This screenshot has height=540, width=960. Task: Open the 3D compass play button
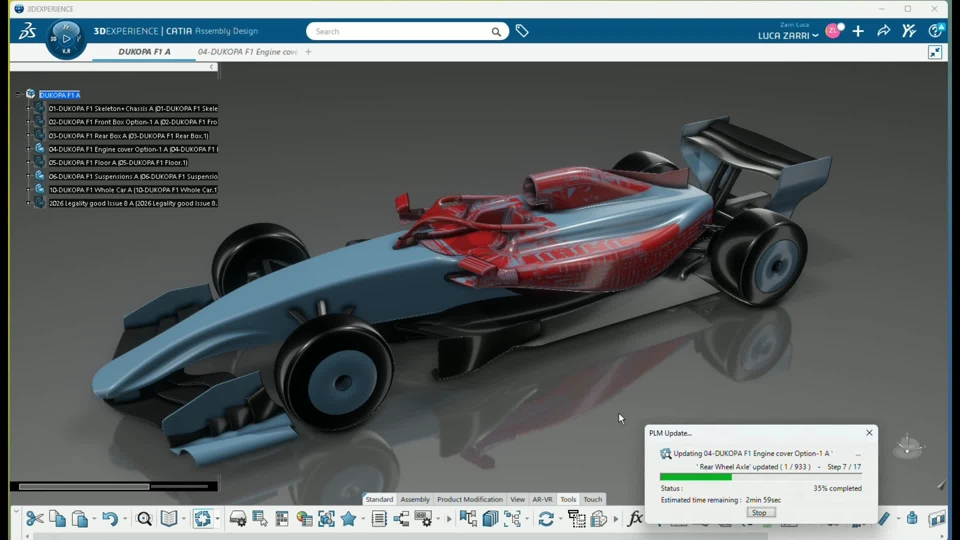tap(66, 39)
